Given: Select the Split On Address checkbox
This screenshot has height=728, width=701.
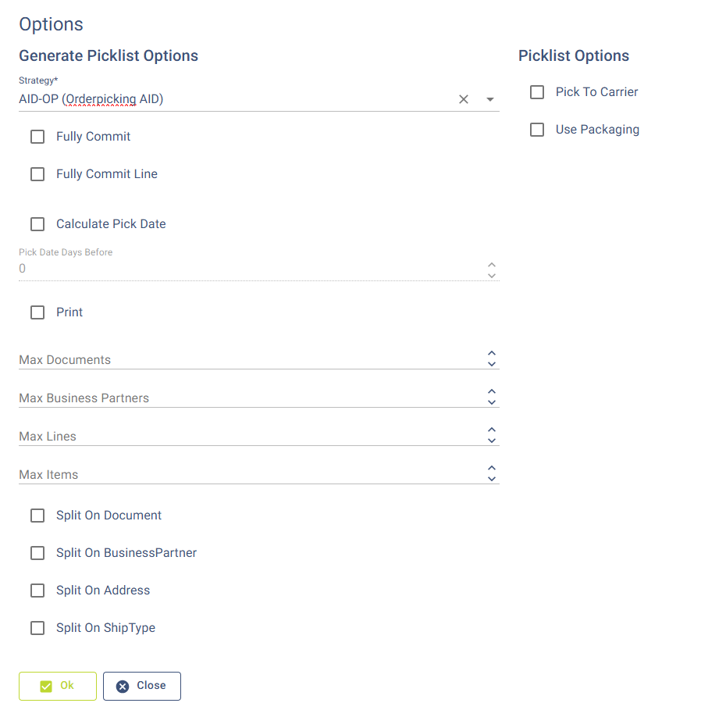Looking at the screenshot, I should tap(37, 591).
